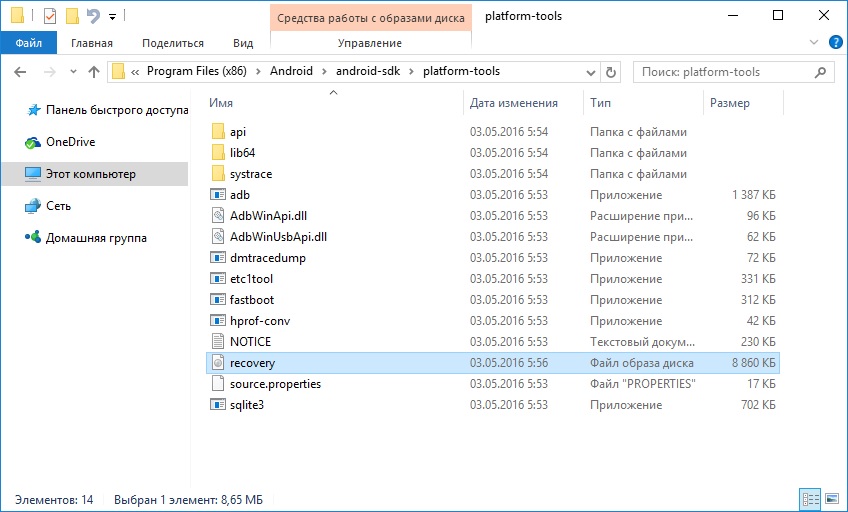Open quick access toolbar customize dropdown

(x=112, y=17)
